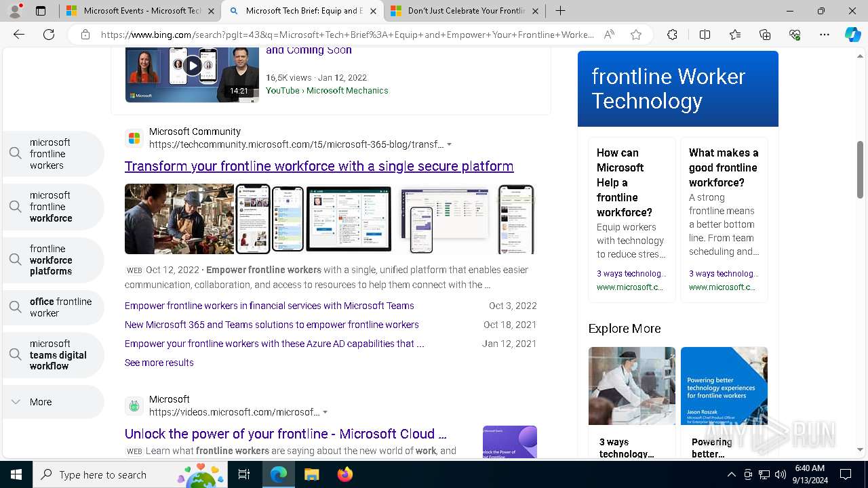
Task: Expand More related searches
Action: click(x=54, y=402)
